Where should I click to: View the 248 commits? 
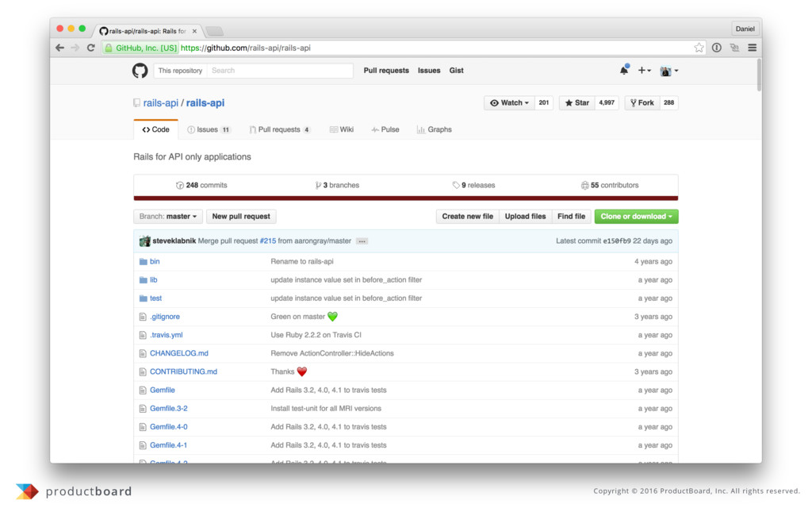click(201, 185)
